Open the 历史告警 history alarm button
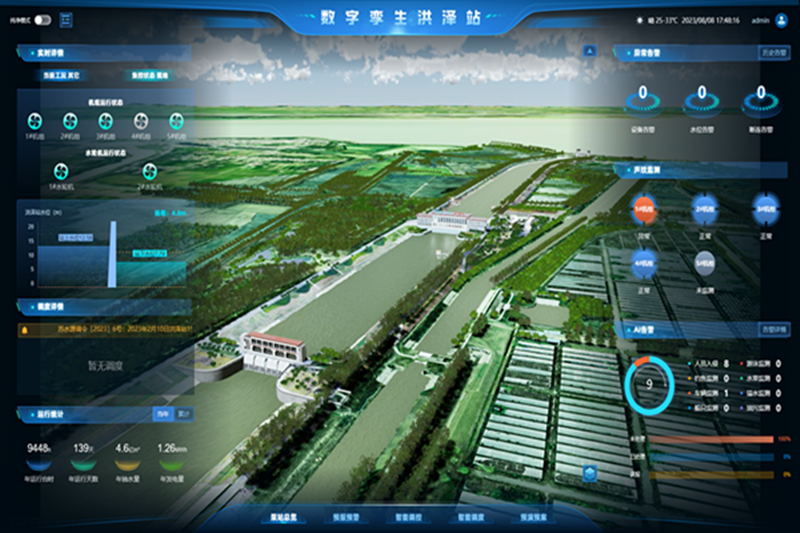 775,51
